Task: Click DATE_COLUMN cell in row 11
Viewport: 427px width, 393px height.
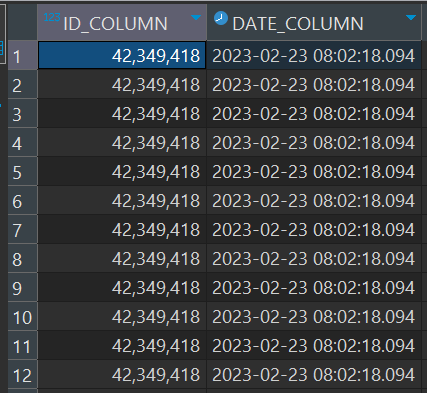Action: [314, 345]
